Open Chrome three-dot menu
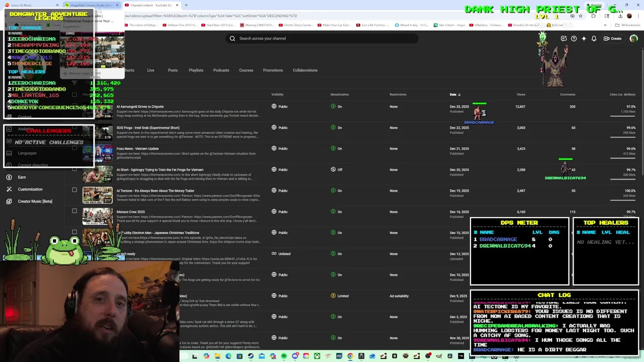This screenshot has height=362, width=644. pos(638,16)
